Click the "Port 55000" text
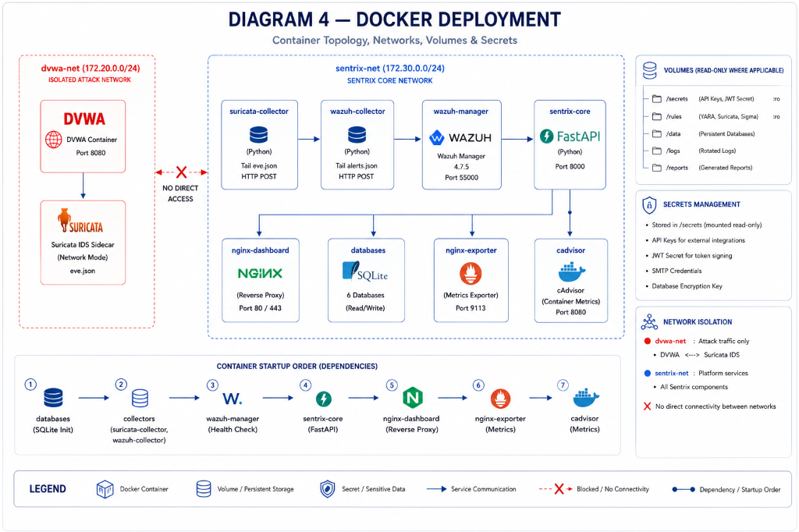This screenshot has width=799, height=532. pyautogui.click(x=462, y=177)
